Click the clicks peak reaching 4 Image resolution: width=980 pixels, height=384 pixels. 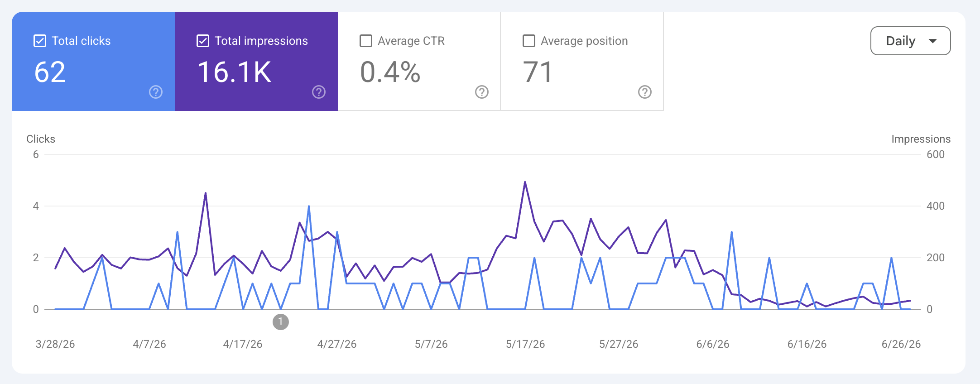[x=309, y=206]
